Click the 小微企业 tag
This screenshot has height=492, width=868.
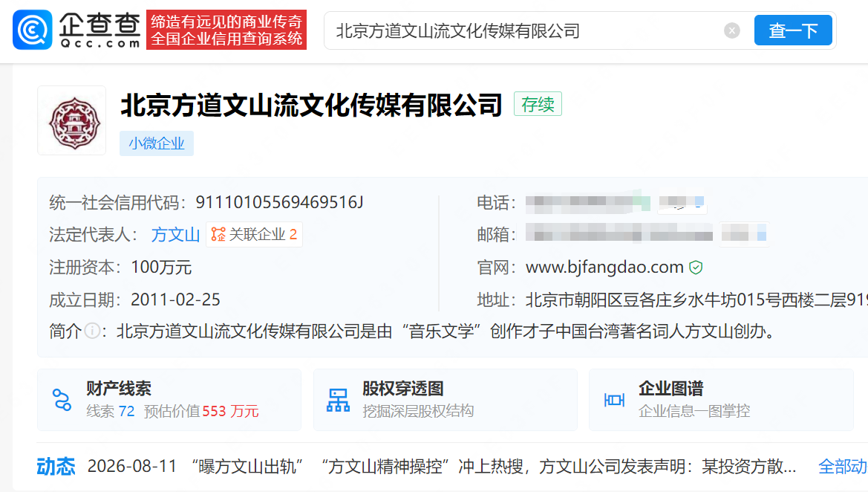[x=157, y=143]
